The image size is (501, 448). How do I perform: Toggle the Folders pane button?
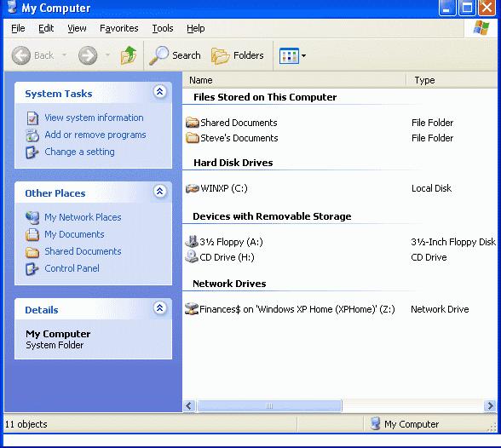[x=238, y=55]
